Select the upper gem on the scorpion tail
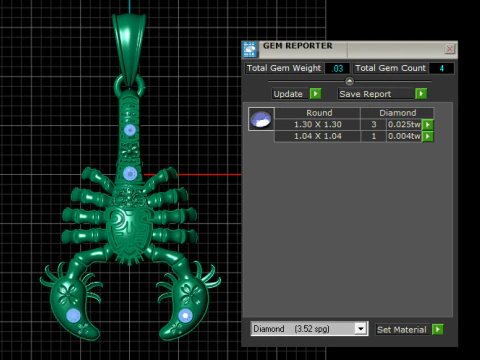The width and height of the screenshot is (480, 360). point(130,130)
